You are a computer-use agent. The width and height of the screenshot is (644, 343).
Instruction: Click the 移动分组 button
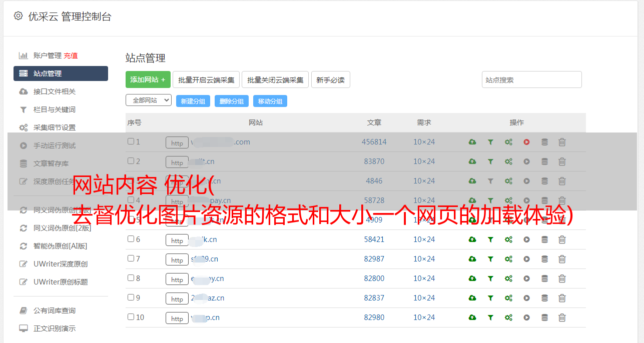270,101
